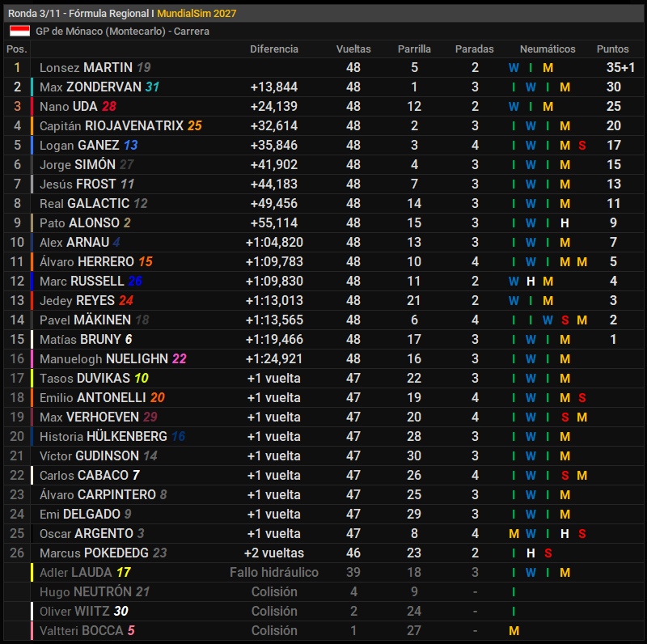Click the green I tyre in WIITZ row

[x=514, y=611]
